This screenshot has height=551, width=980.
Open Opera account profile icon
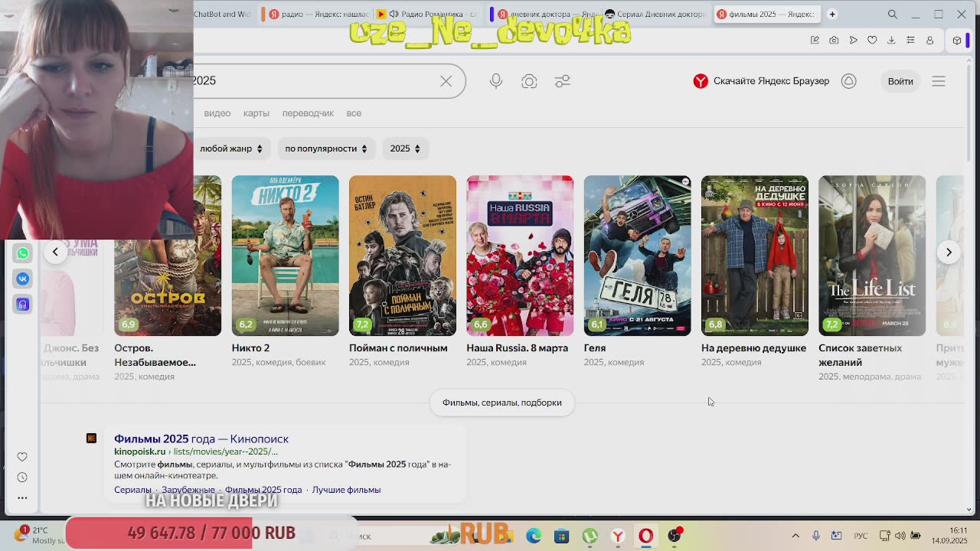(930, 40)
